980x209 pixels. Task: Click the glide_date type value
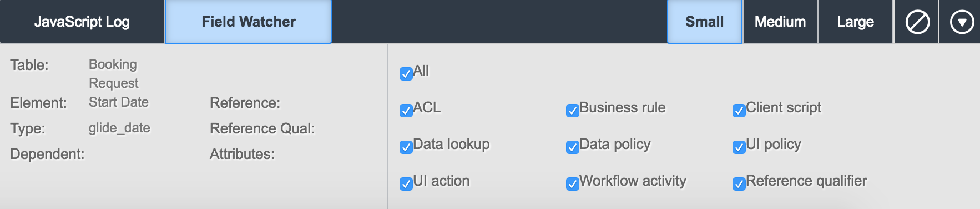119,128
